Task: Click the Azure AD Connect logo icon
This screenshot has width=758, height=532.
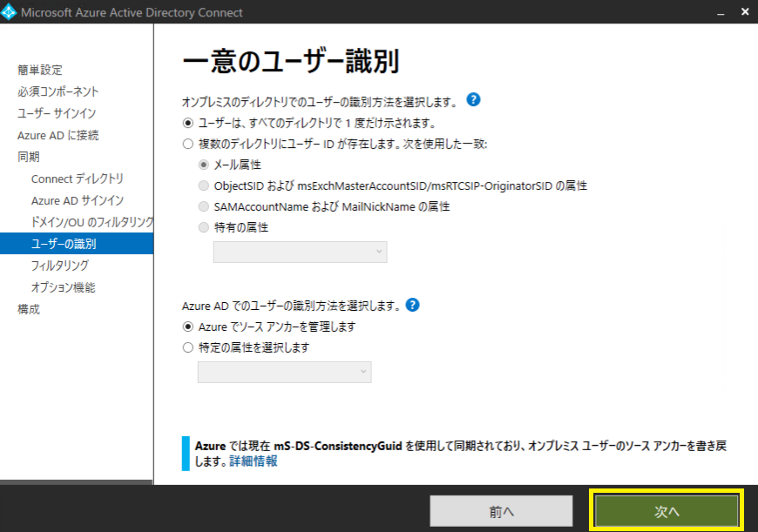Action: [9, 12]
